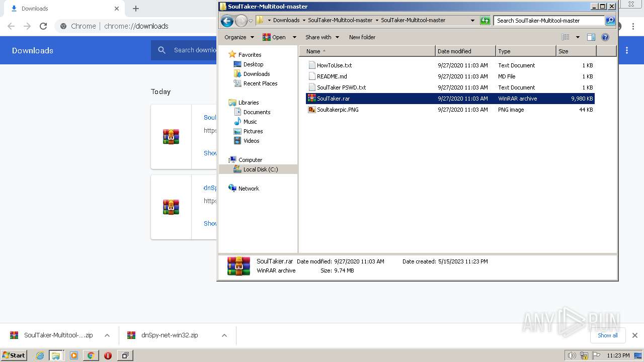Click the SoulTaker.rar WinRAR file icon
The width and height of the screenshot is (644, 362).
312,99
